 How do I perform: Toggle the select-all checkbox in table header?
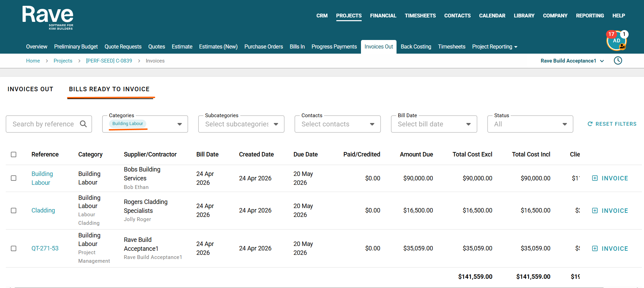point(14,154)
